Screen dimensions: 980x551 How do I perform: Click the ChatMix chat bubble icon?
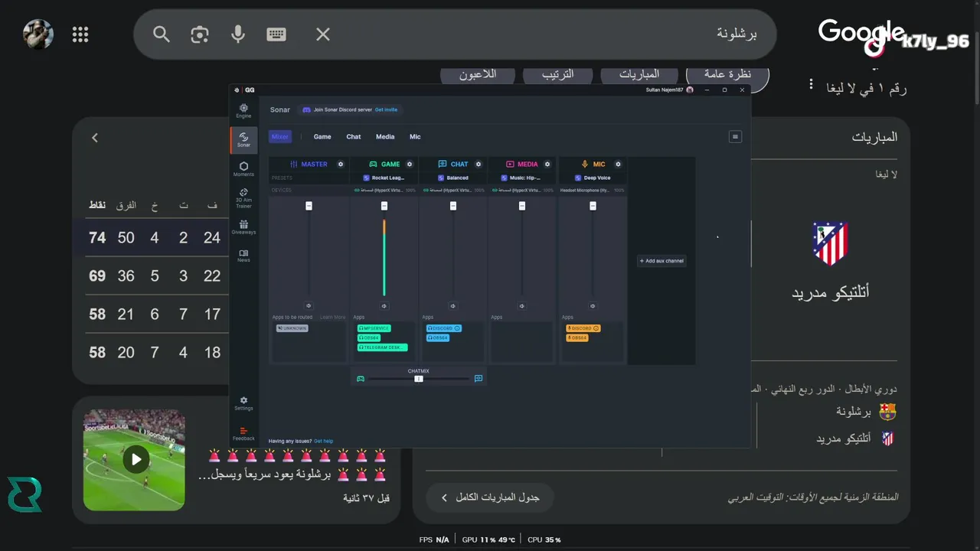479,378
